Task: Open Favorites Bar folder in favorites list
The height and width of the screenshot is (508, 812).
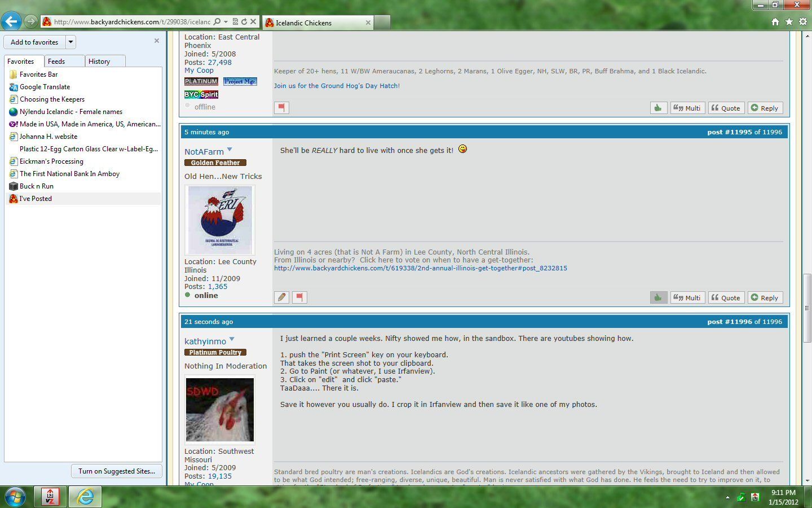Action: pos(38,75)
